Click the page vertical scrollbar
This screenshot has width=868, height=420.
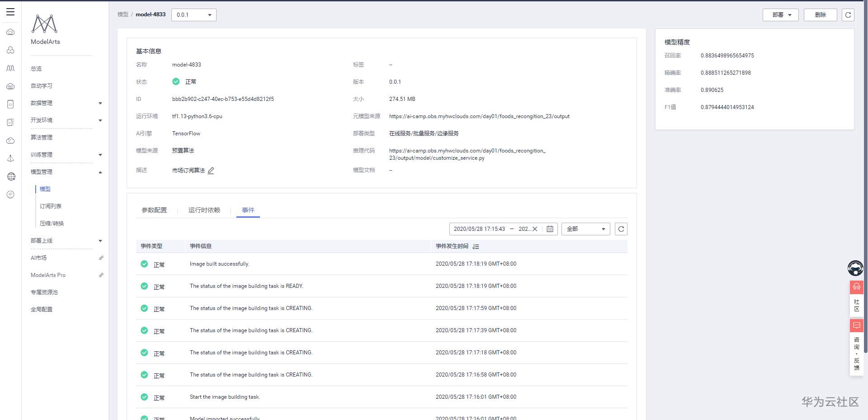pos(866,177)
